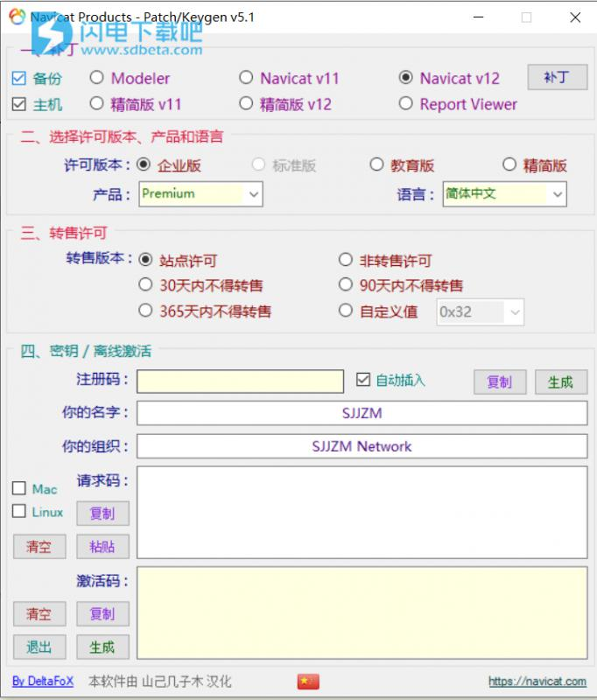Click 生成 button next to 注册码
597x700 pixels.
[x=561, y=382]
